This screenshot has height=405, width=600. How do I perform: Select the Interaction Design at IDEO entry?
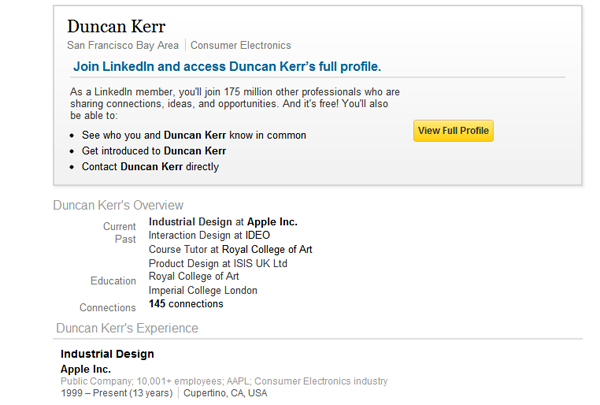[x=209, y=235]
